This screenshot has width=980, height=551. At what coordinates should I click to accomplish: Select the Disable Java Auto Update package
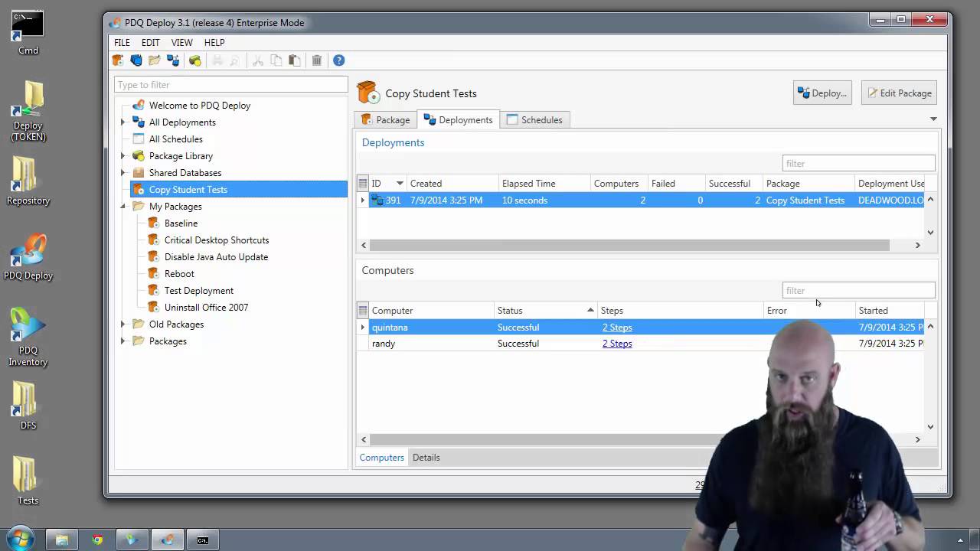pos(216,257)
